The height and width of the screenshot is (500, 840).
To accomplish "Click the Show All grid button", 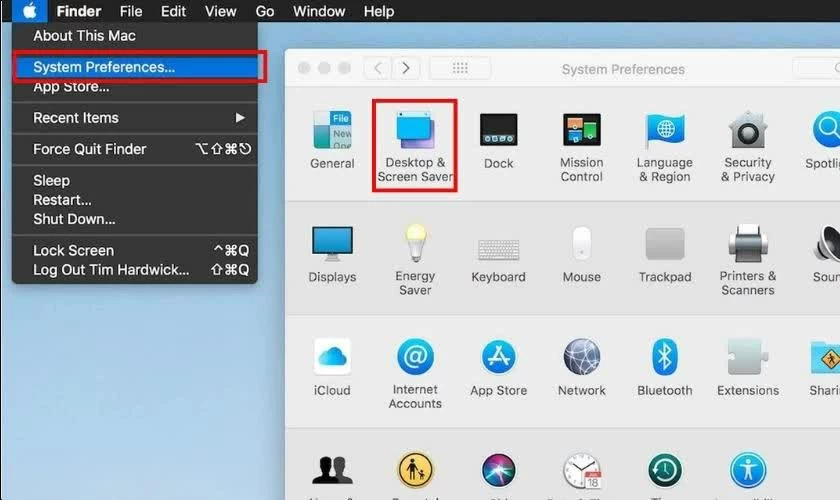I will pyautogui.click(x=461, y=68).
